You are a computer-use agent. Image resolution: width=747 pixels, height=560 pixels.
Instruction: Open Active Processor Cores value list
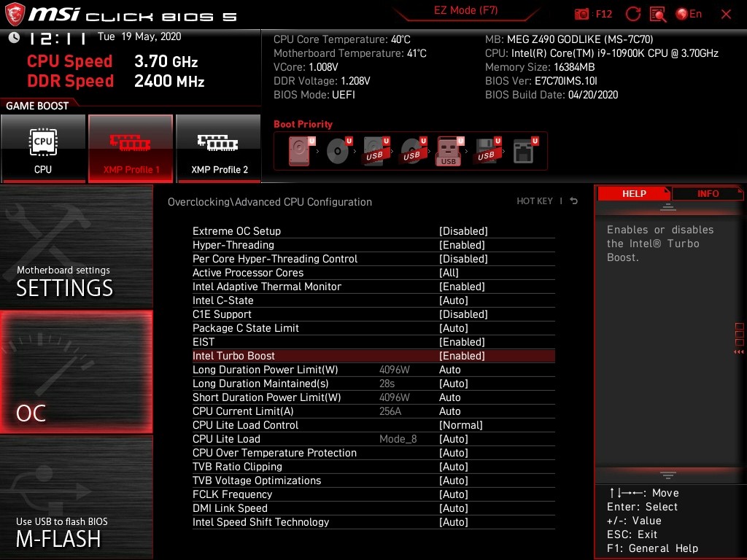pyautogui.click(x=449, y=273)
